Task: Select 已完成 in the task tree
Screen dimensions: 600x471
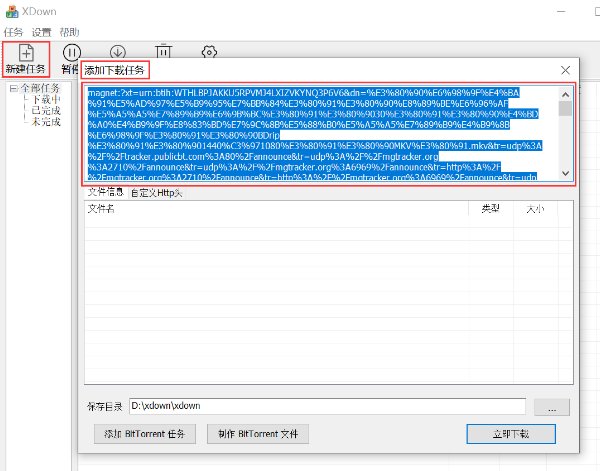Action: [x=46, y=110]
